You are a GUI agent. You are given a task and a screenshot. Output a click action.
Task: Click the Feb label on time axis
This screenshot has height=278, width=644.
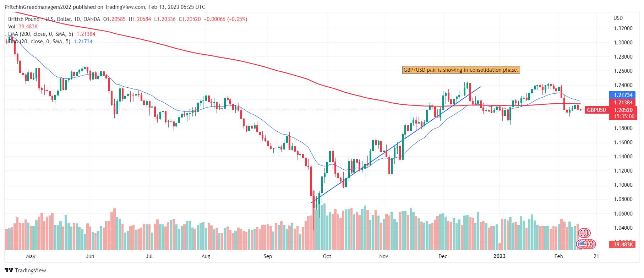[559, 256]
